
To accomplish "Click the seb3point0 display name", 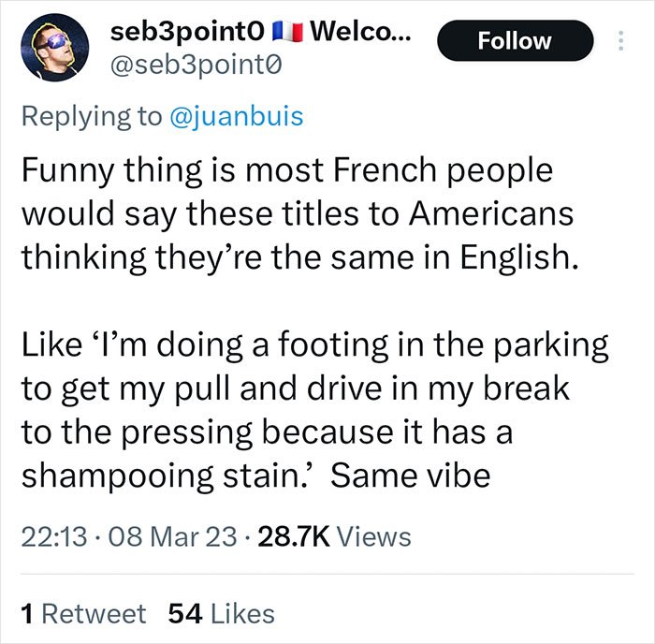I will tap(187, 32).
